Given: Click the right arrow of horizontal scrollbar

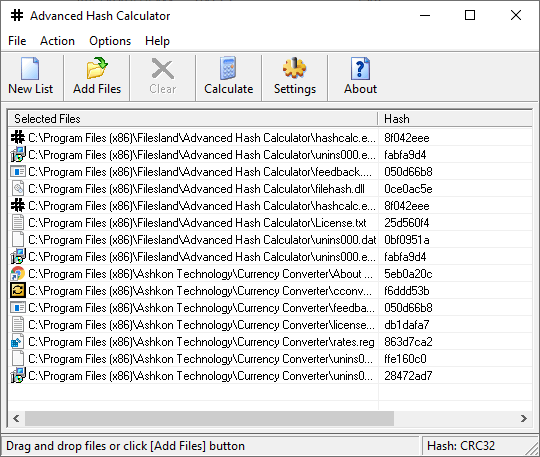Looking at the screenshot, I should click(x=524, y=418).
